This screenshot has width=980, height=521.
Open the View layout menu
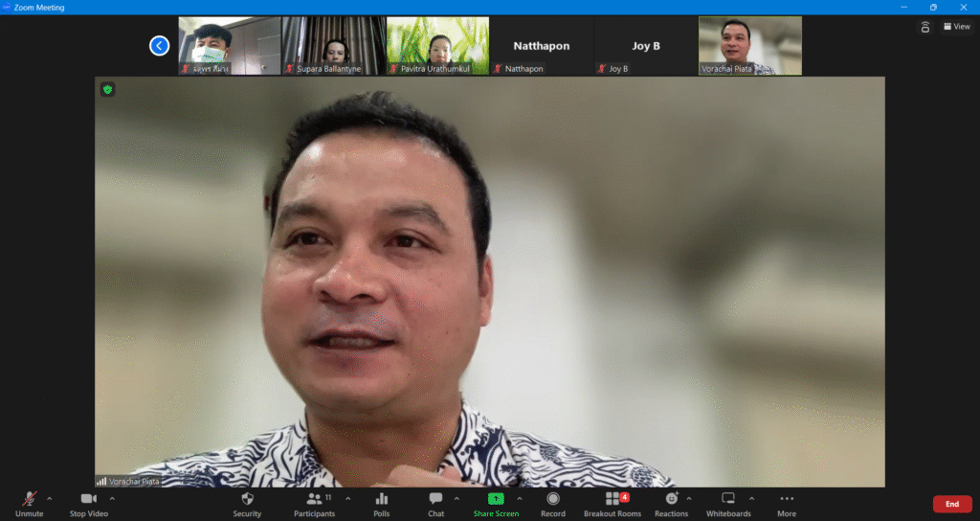click(x=956, y=27)
